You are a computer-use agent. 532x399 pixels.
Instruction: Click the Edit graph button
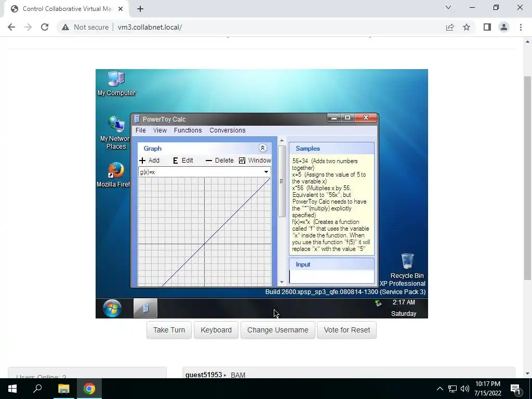coord(183,161)
